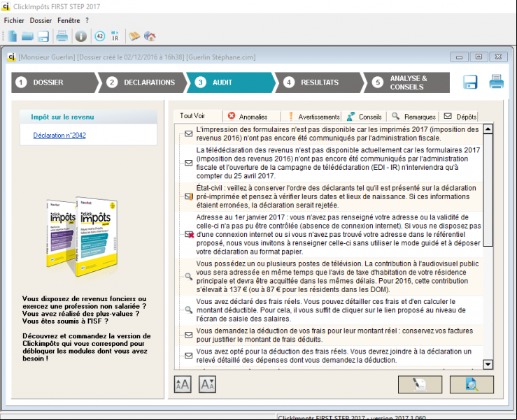Open the ? help menu
The height and width of the screenshot is (420, 517).
click(87, 20)
